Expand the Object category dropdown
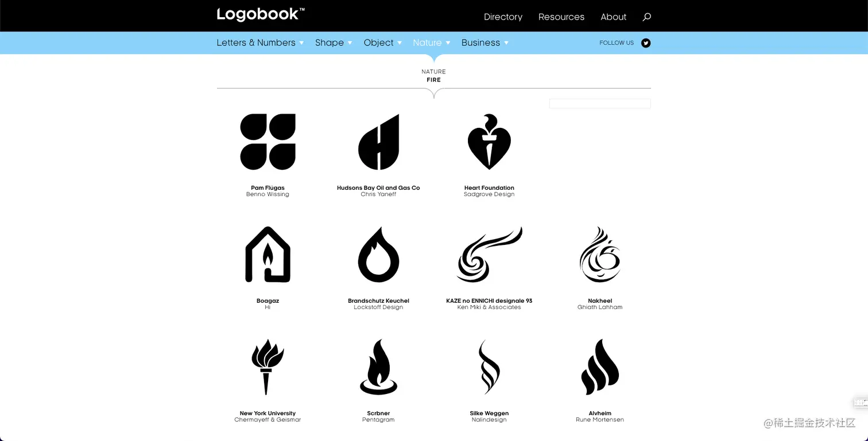 click(383, 43)
